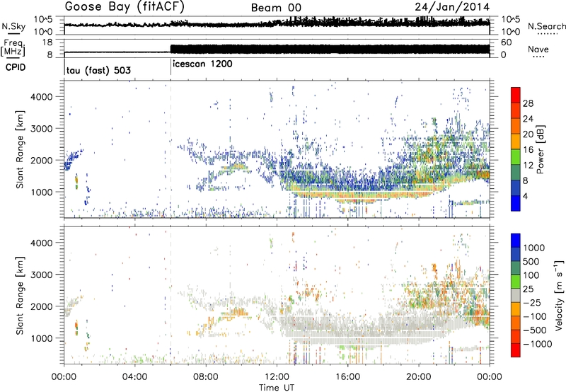Click Power scale value '4'
Image resolution: width=566 pixels, height=392 pixels.
pyautogui.click(x=525, y=196)
